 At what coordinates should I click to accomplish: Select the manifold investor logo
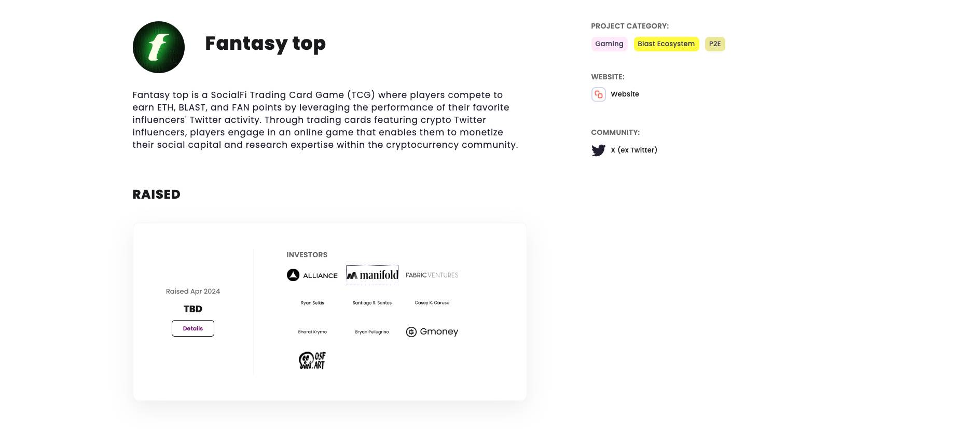point(372,275)
